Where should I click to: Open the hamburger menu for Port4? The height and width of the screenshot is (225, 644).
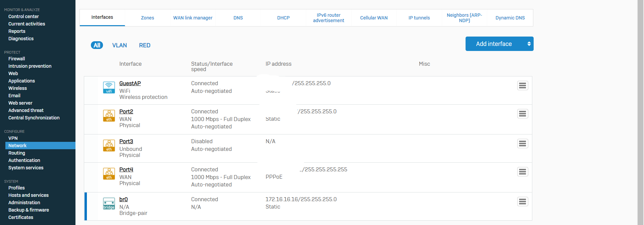pos(522,172)
